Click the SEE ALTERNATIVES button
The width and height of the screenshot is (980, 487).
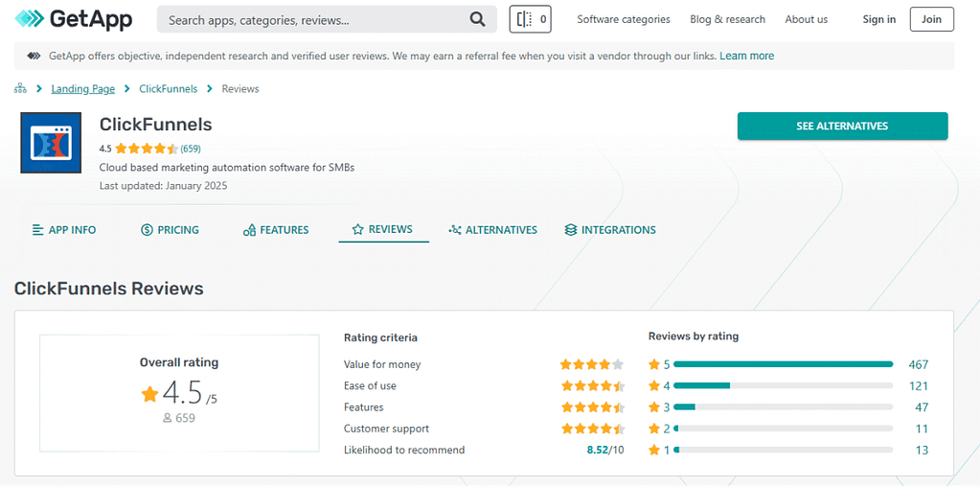(x=842, y=127)
